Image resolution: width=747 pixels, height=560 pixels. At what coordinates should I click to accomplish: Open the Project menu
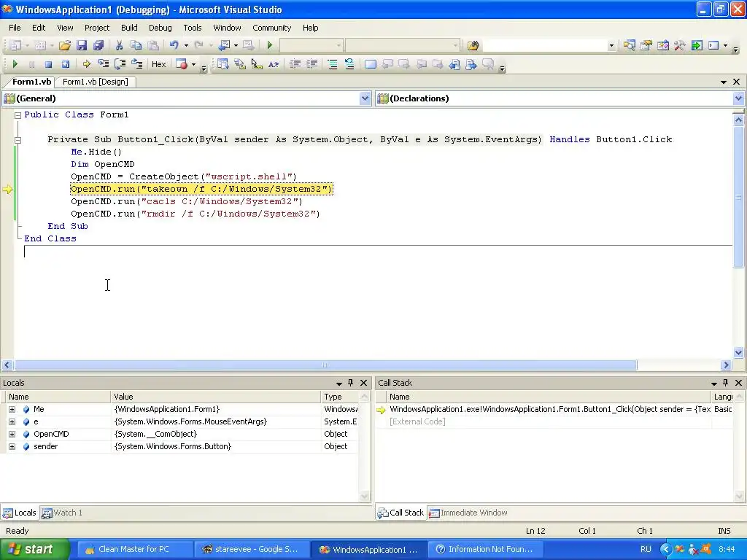coord(97,28)
